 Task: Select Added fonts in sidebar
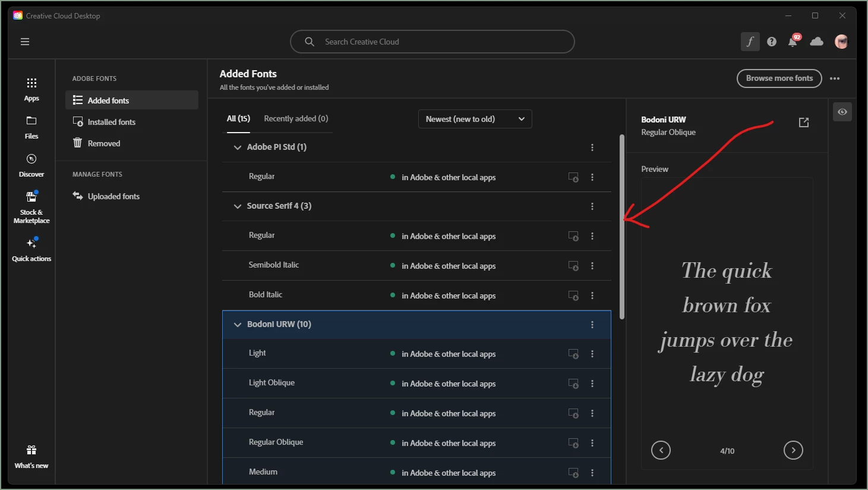[x=132, y=100]
